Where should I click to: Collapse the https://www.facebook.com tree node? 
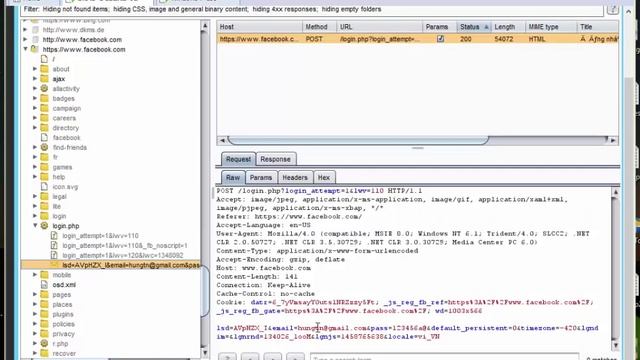[x=26, y=49]
